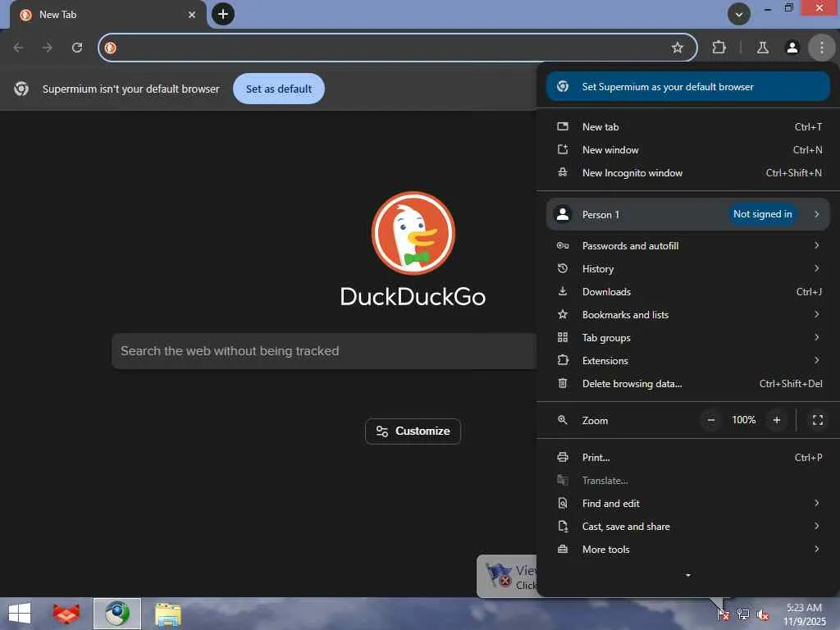
Task: Click the back navigation arrow
Action: coord(18,48)
